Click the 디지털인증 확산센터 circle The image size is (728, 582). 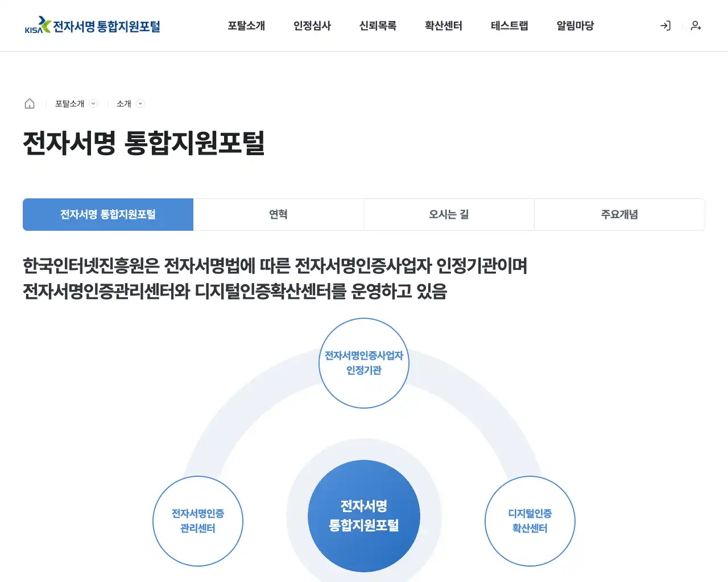tap(530, 521)
